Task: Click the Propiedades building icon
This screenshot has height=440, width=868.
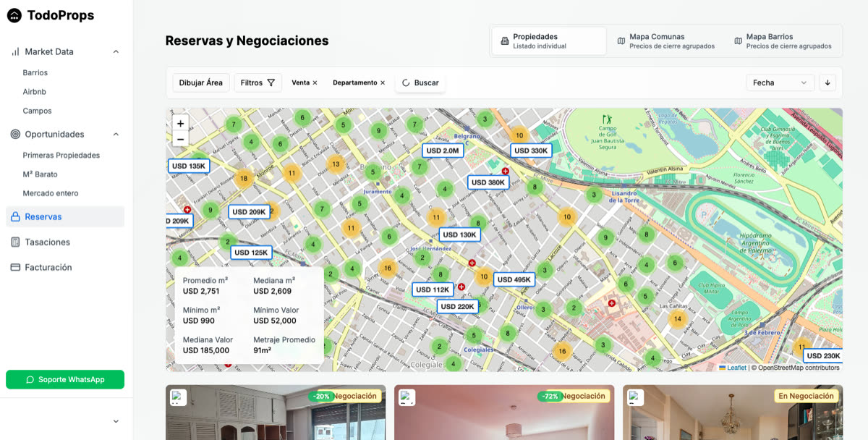Action: click(x=505, y=41)
